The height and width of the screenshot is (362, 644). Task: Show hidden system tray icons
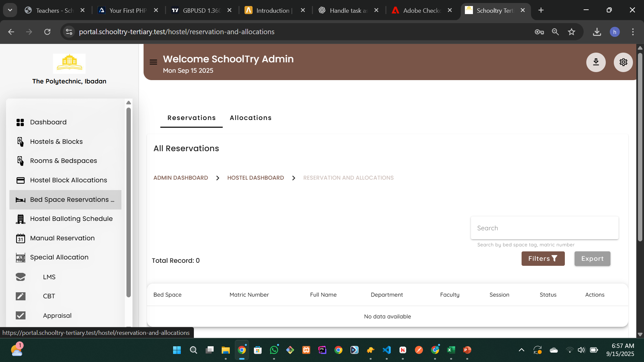522,350
